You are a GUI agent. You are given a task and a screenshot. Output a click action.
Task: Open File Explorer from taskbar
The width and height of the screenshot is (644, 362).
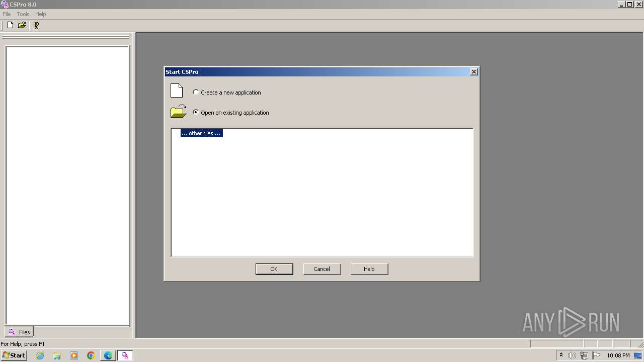57,355
